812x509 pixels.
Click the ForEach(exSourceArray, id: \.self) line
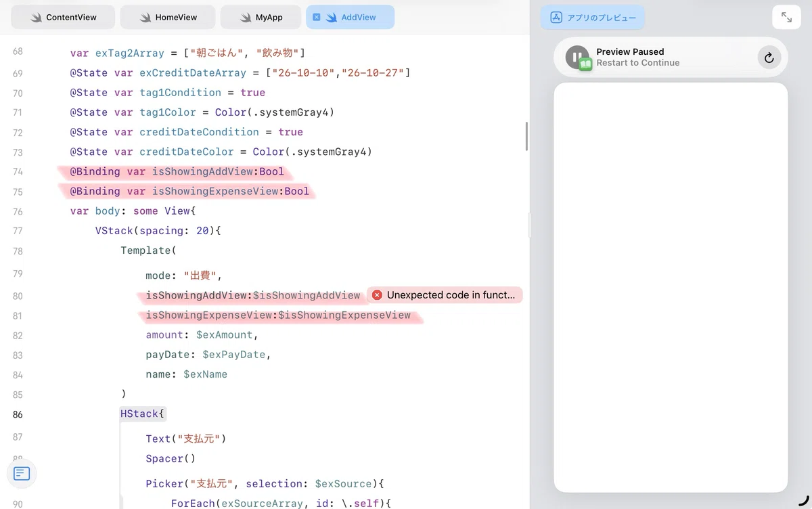(281, 503)
